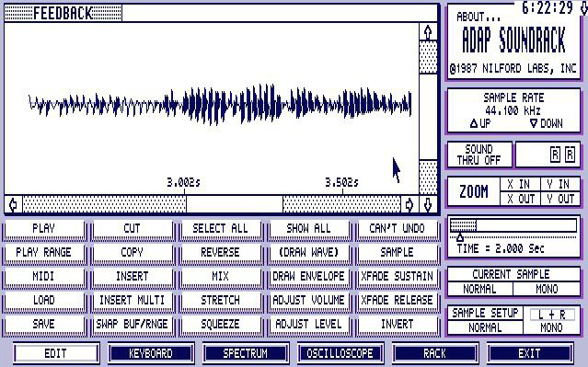This screenshot has width=588, height=367.
Task: Click the horizontal scroll right arrow
Action: tap(409, 205)
